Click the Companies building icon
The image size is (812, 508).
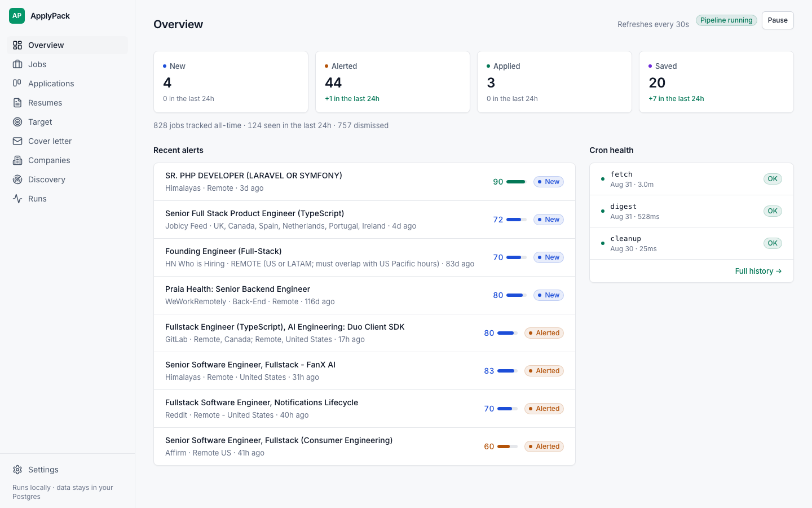click(x=17, y=160)
